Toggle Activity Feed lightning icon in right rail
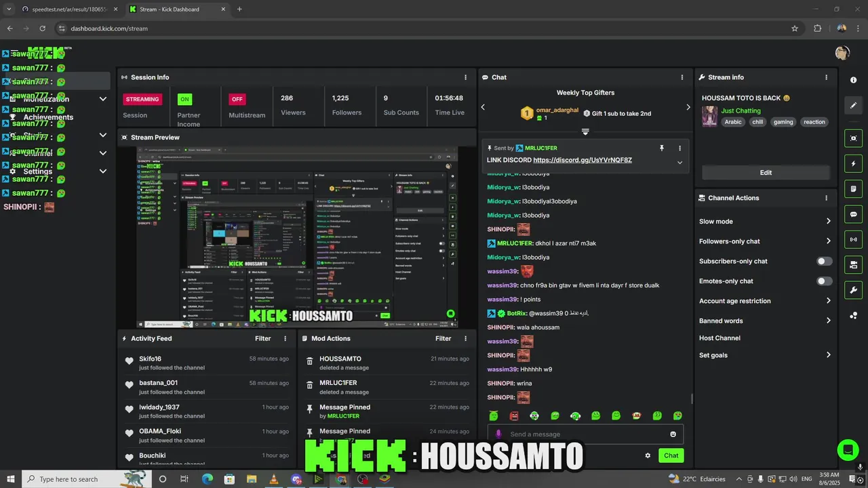Image resolution: width=868 pixels, height=488 pixels. [x=853, y=163]
